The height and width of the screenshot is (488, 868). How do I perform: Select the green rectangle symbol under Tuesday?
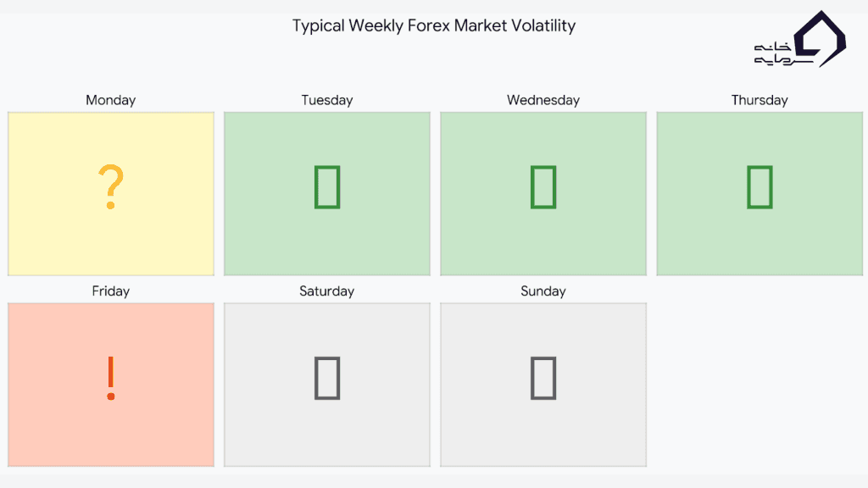327,187
